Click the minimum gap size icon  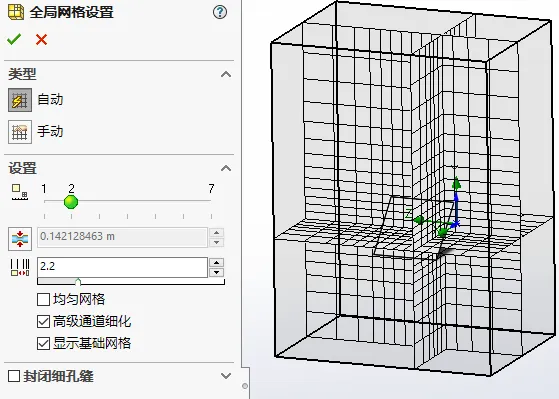coord(20,239)
